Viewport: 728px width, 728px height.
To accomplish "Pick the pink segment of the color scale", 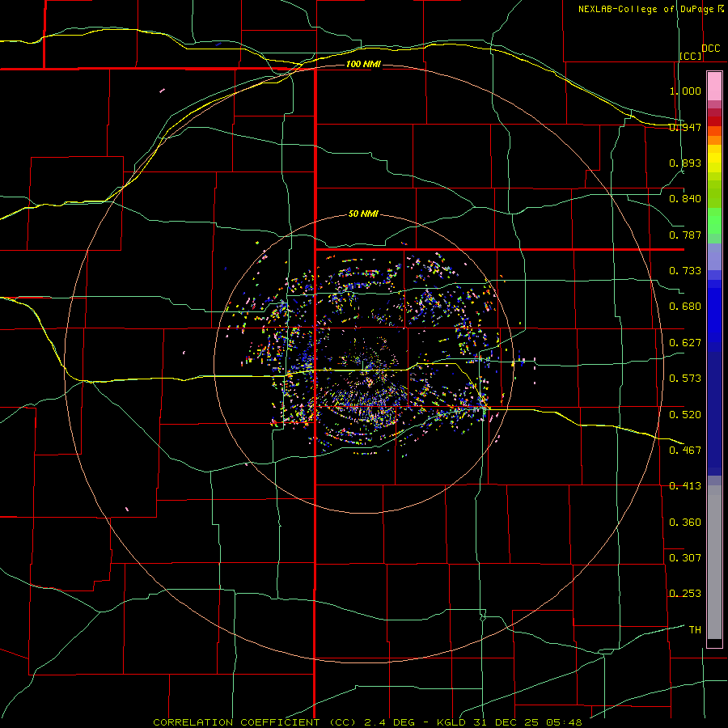I will (714, 87).
